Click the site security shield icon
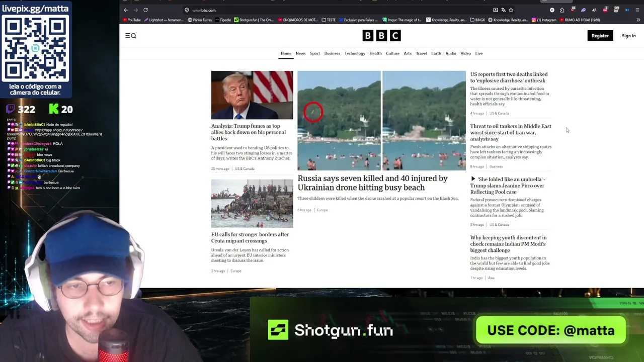Screen dimensions: 644x362 tap(187, 10)
